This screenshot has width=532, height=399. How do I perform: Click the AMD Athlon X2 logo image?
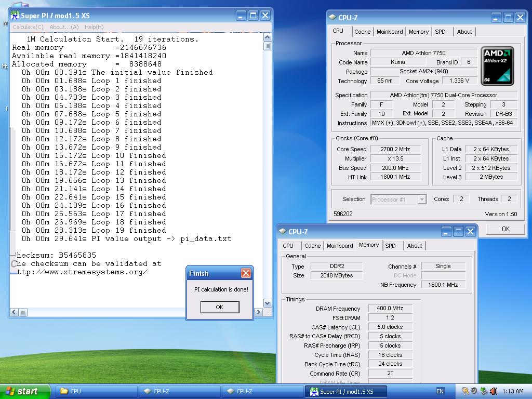(497, 66)
